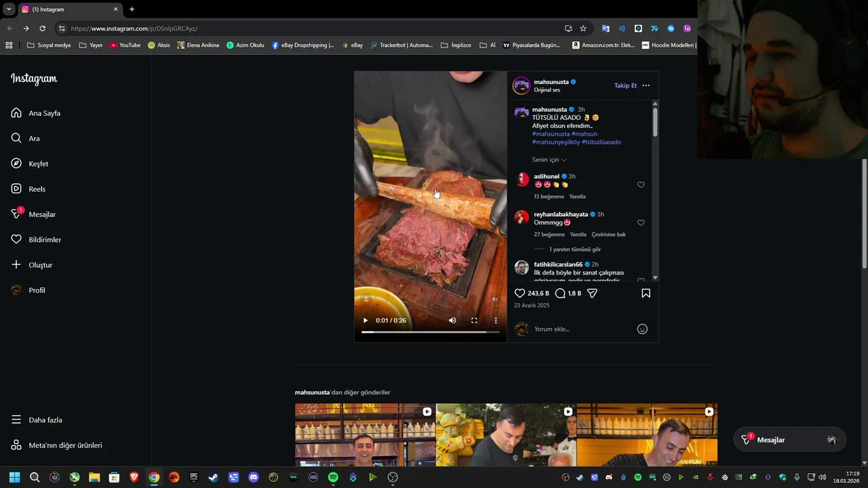The width and height of the screenshot is (868, 488).
Task: Click the Instagram logo
Action: pyautogui.click(x=34, y=79)
